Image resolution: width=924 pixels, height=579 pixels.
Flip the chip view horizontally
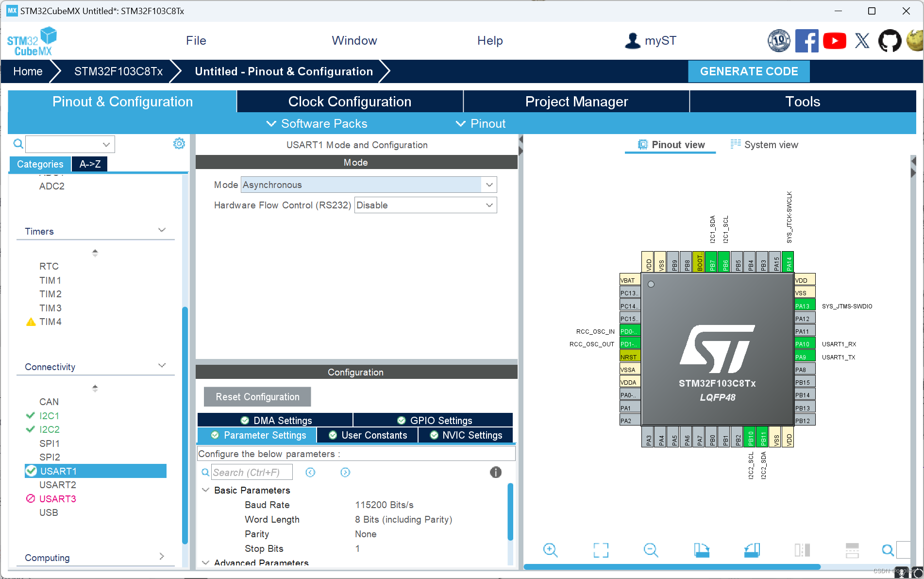point(802,550)
